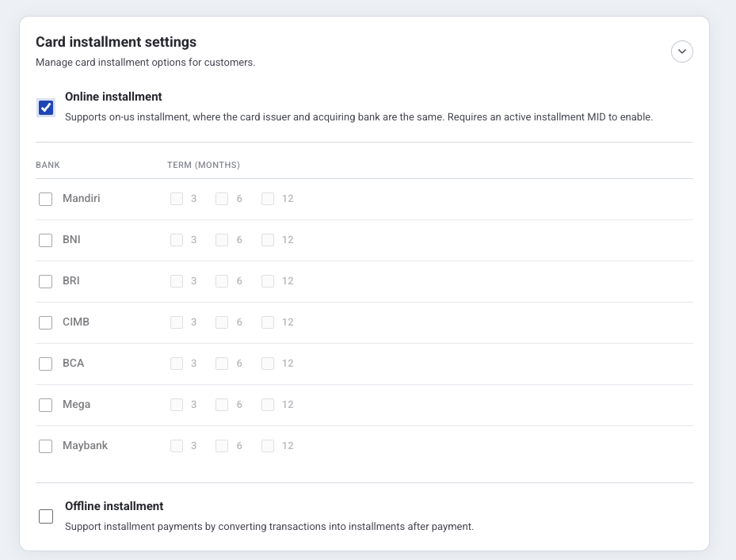This screenshot has height=560, width=736.
Task: Select 3-month term for Mega
Action: click(x=177, y=405)
